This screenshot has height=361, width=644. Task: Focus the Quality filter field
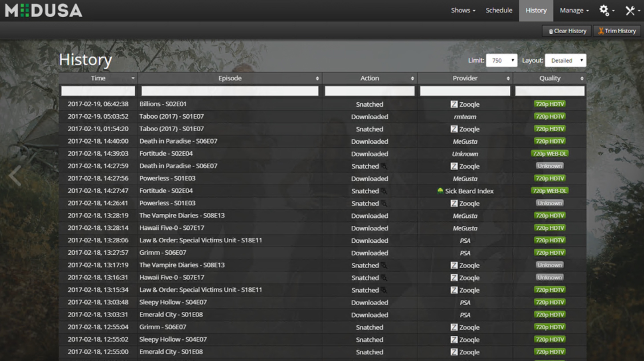coord(550,91)
